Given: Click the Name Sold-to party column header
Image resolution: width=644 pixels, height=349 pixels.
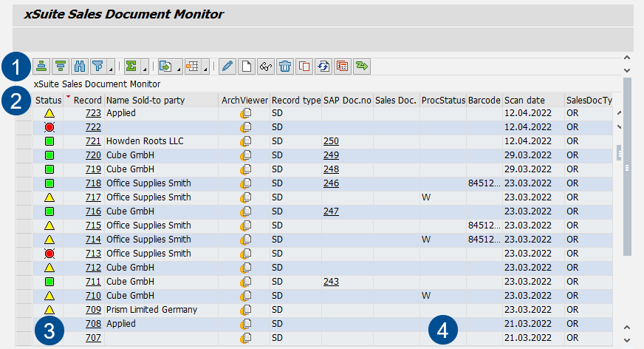Looking at the screenshot, I should [162, 101].
